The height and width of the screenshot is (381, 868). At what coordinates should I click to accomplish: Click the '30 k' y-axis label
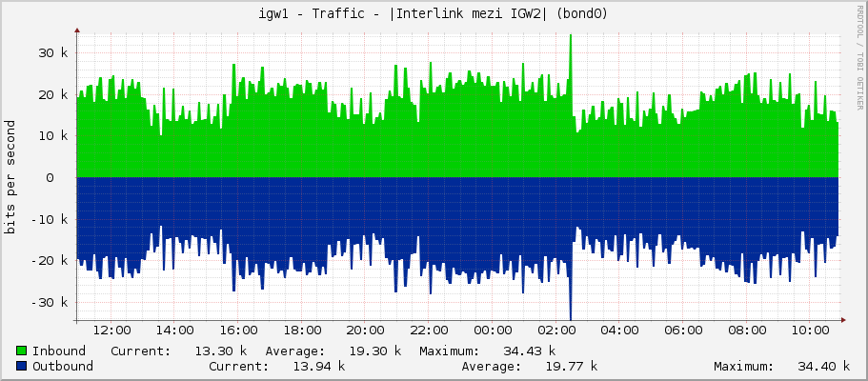[53, 53]
